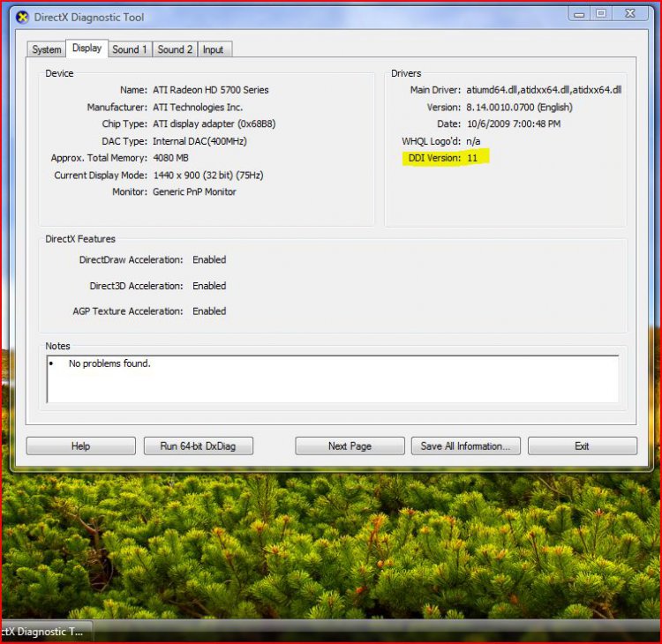Select the Display tab
Viewport: 662px width, 644px height.
pos(87,49)
